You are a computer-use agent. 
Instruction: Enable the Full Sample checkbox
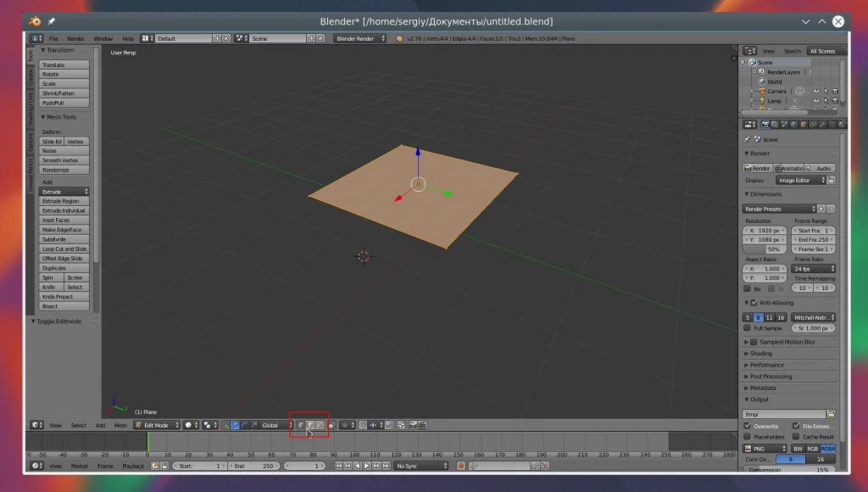[747, 327]
